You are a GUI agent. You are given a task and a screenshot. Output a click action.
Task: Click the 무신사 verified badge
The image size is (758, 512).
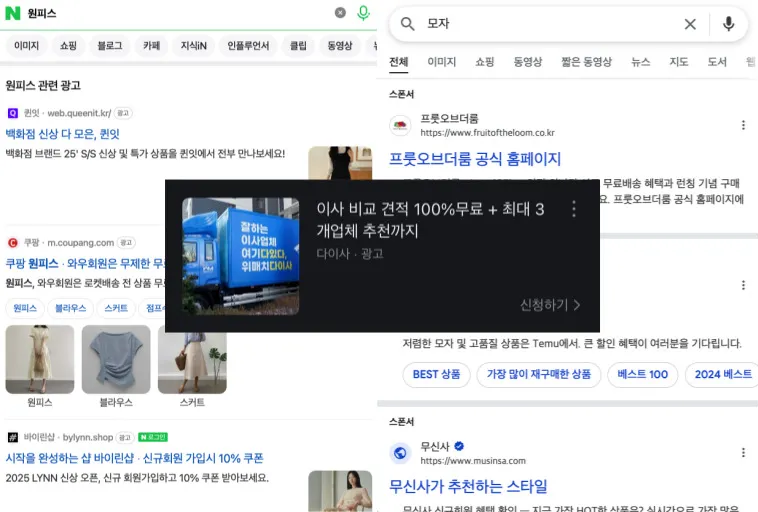(x=459, y=446)
